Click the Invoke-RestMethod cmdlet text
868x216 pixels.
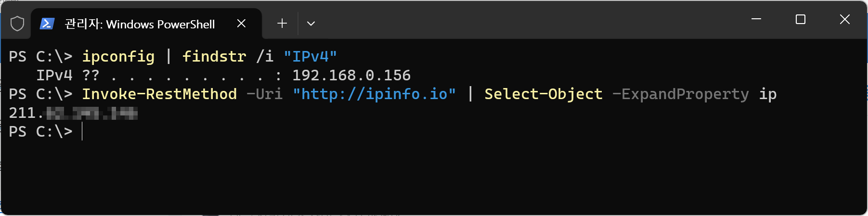(x=159, y=94)
